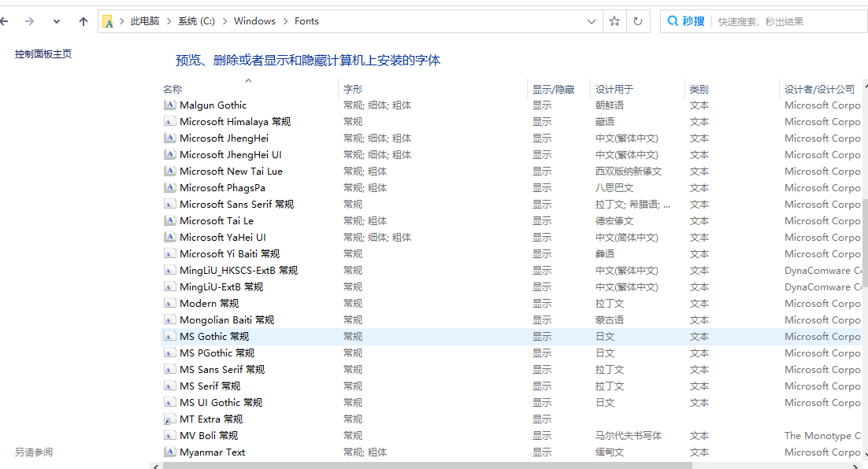This screenshot has width=868, height=469.
Task: Open the recent locations dropdown
Action: pos(56,21)
